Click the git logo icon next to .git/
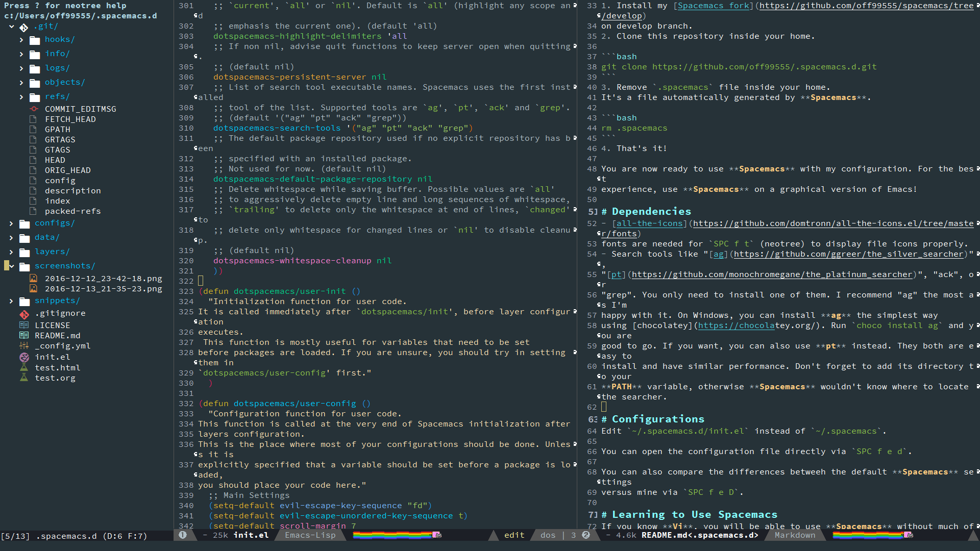The height and width of the screenshot is (551, 980). tap(24, 27)
